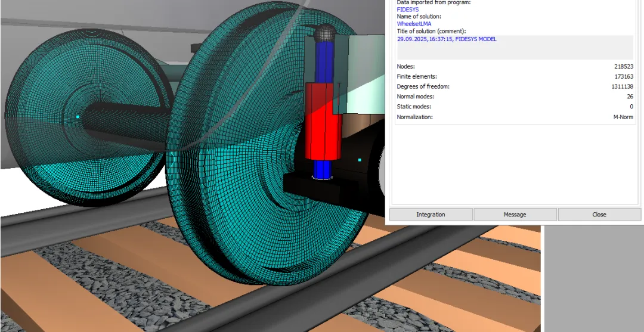Screen dimensions: 644x332
Task: Open the Message dialog button
Action: click(515, 215)
